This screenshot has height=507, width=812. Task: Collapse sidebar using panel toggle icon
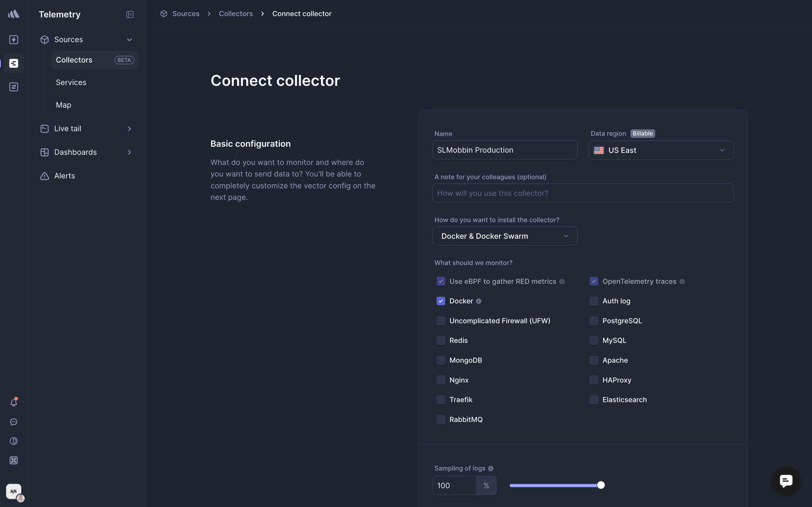pyautogui.click(x=130, y=14)
